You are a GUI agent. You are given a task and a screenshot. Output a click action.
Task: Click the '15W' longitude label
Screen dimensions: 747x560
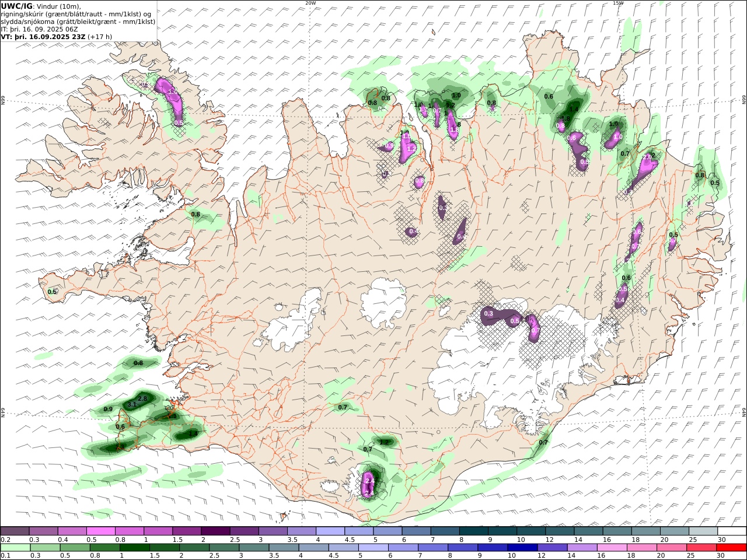click(x=618, y=3)
